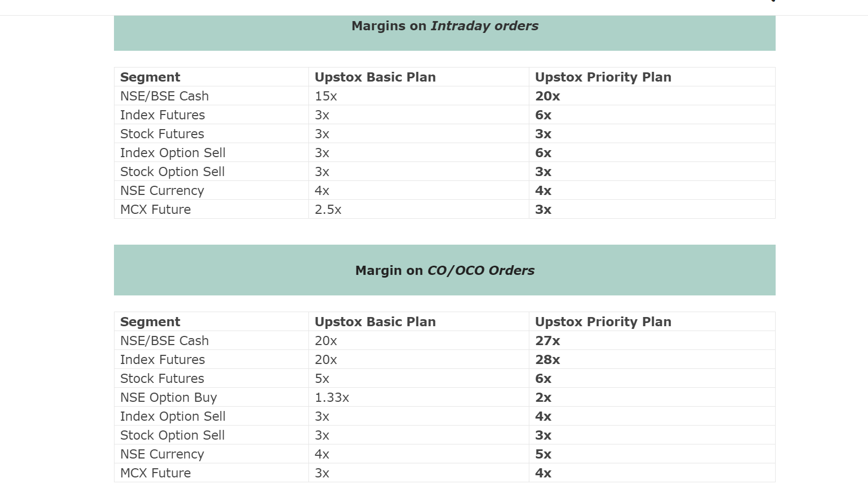The image size is (868, 492).
Task: Click the 28x Priority Plan value
Action: [x=548, y=360]
